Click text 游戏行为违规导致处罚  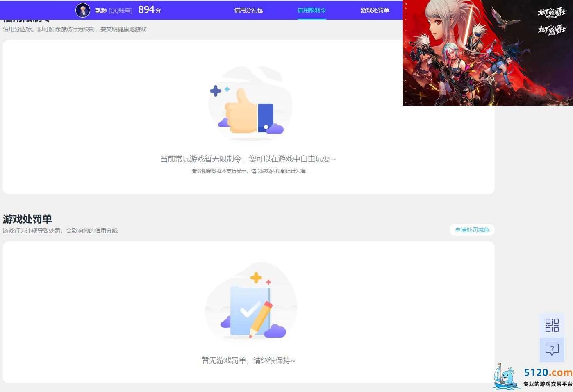coord(32,231)
